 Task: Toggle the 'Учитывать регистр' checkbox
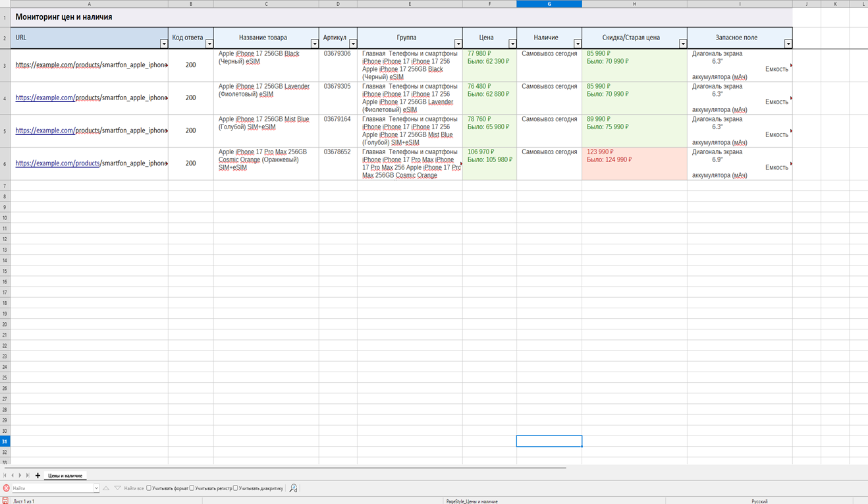[x=192, y=488]
